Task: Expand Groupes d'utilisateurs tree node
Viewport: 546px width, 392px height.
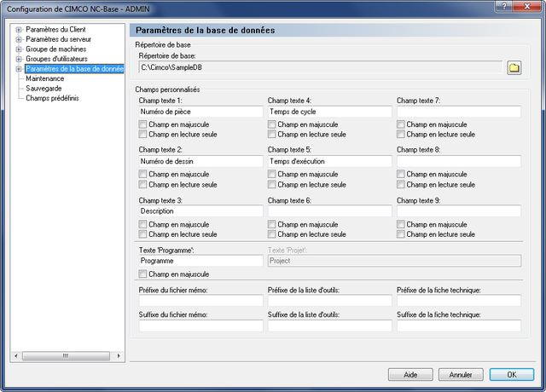Action: click(x=19, y=59)
